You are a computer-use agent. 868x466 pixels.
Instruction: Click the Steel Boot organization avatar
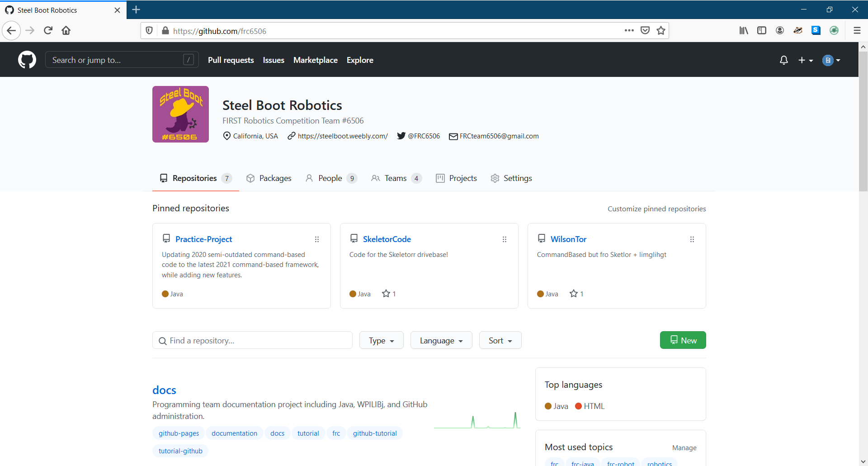pos(180,114)
